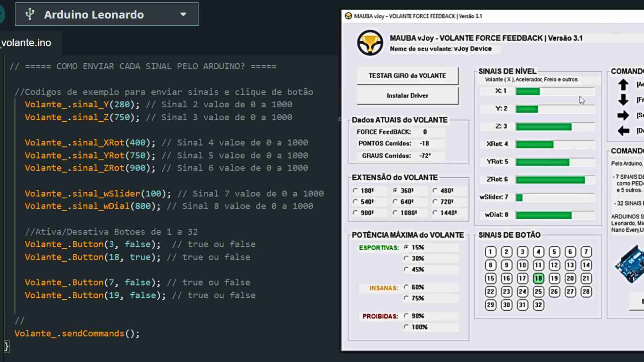Click button signal indicator 29

click(490, 305)
